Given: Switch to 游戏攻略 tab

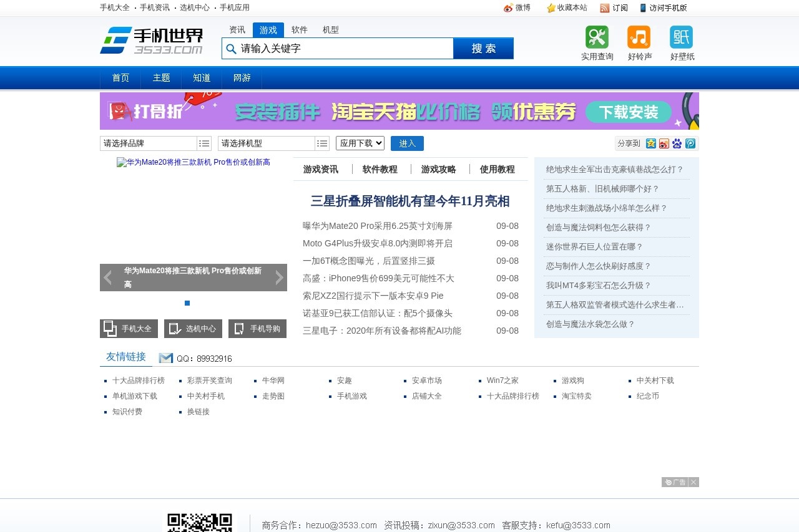Looking at the screenshot, I should tap(439, 169).
